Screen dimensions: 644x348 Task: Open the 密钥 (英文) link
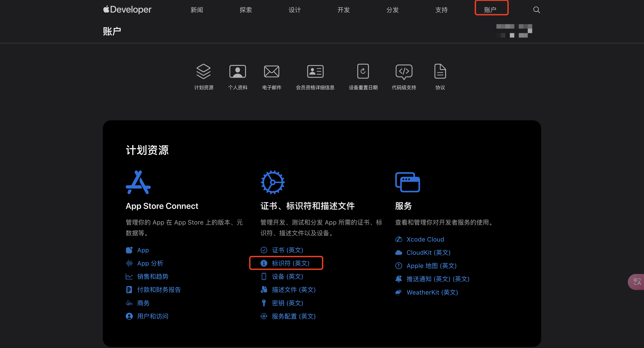coord(288,303)
